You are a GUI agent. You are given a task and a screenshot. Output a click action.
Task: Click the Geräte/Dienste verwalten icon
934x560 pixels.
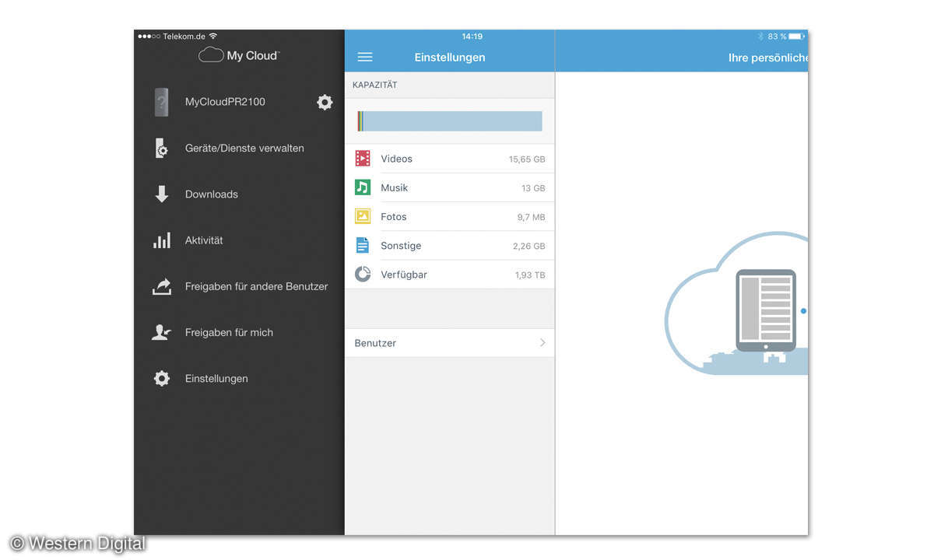160,148
